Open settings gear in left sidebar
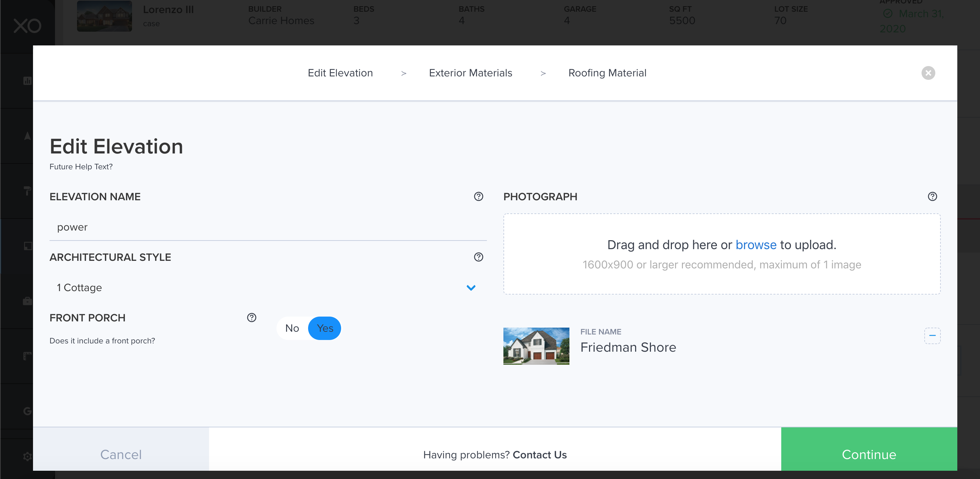The width and height of the screenshot is (980, 479). click(x=28, y=456)
